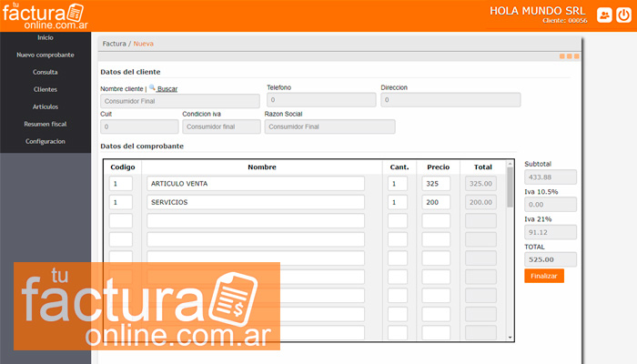Click the power logout icon
The height and width of the screenshot is (364, 637).
(622, 15)
